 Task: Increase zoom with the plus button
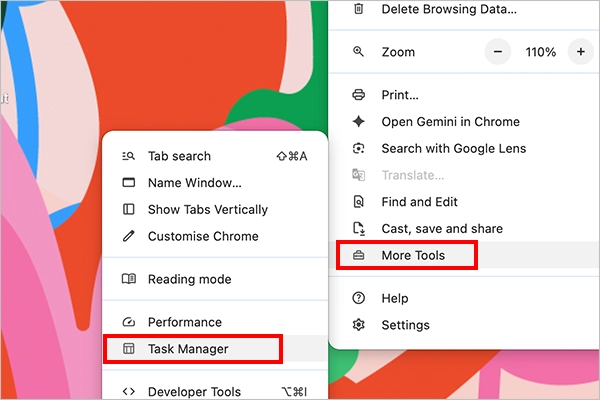(x=580, y=52)
